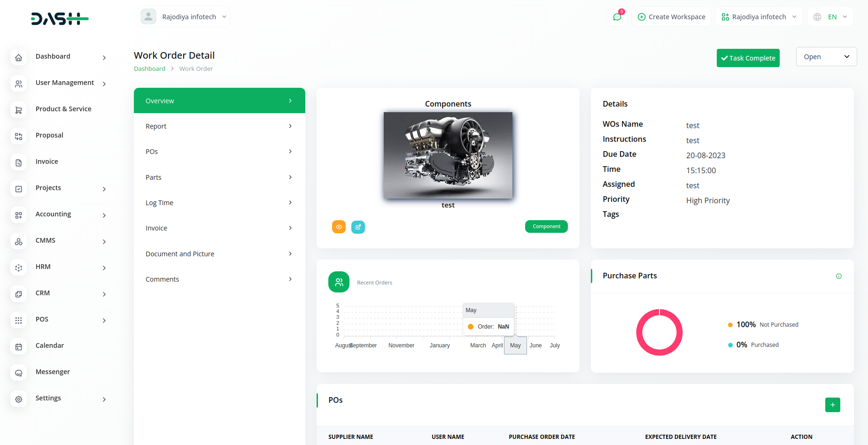Screen dimensions: 868x445
Task: Open Rajodiya infotech workspace dropdown
Action: pos(759,17)
